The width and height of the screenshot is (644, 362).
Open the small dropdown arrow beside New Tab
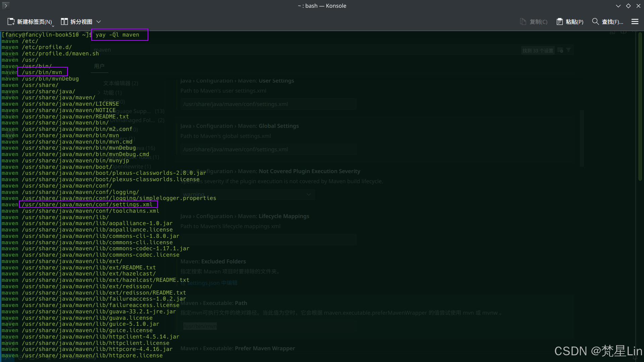(53, 25)
